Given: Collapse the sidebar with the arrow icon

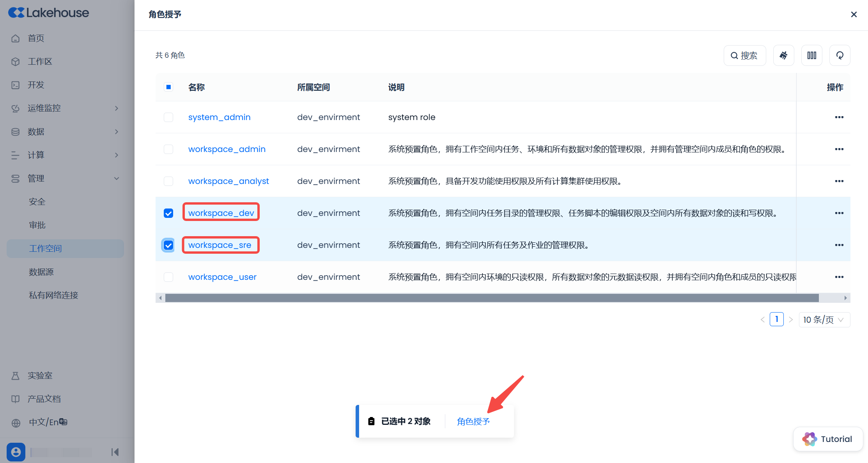Looking at the screenshot, I should point(115,452).
